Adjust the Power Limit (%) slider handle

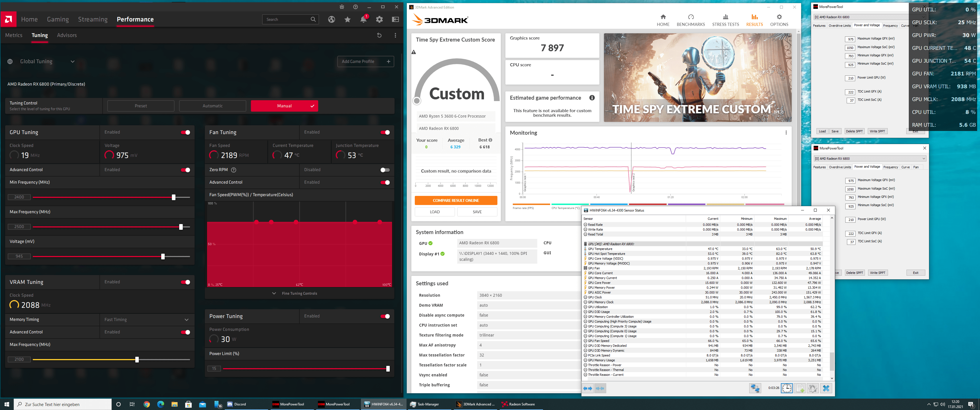click(x=388, y=369)
